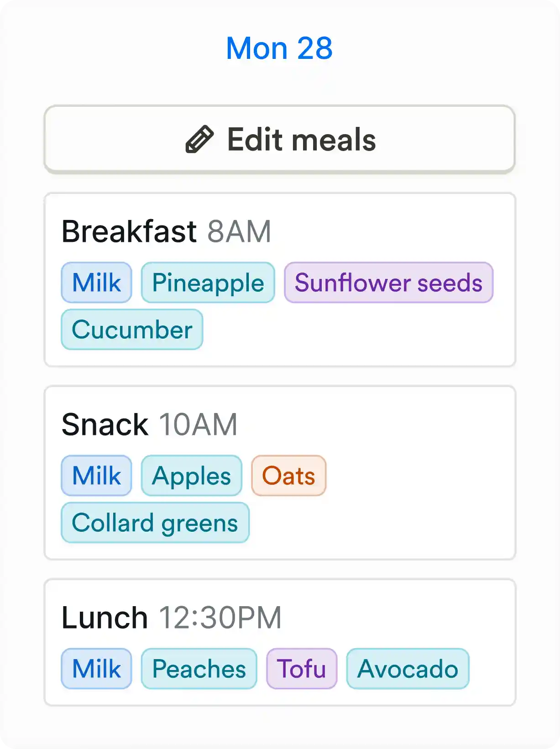Open the Breakfast 8AM meal card heading

point(167,231)
